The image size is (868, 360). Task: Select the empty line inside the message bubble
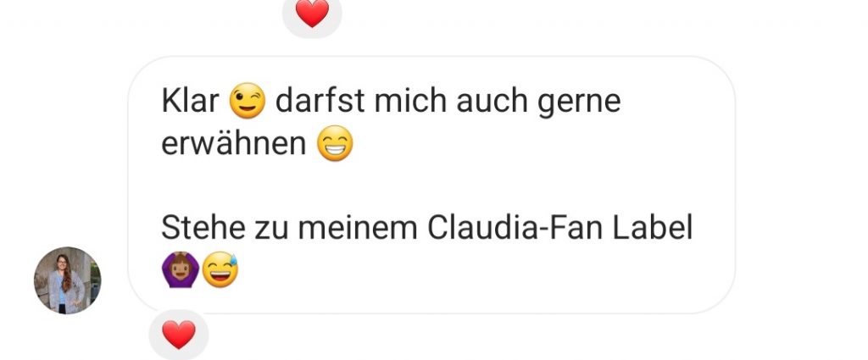point(431,186)
